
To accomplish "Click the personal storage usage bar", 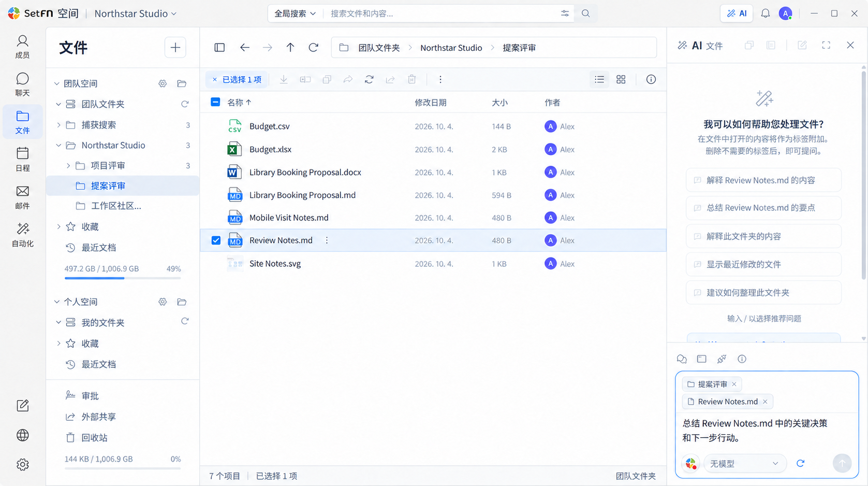I will 123,468.
